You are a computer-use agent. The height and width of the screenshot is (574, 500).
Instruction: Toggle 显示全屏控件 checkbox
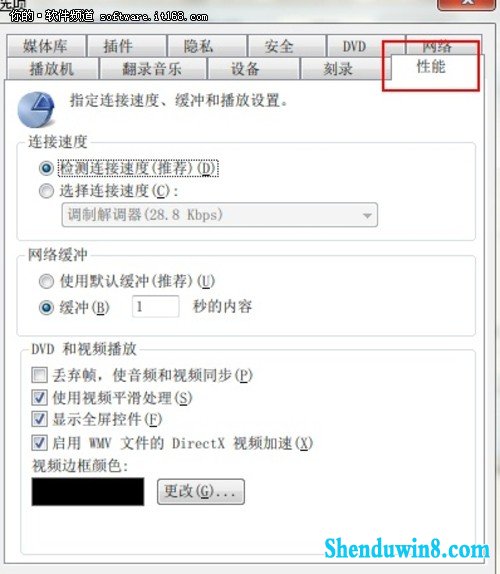click(x=40, y=420)
